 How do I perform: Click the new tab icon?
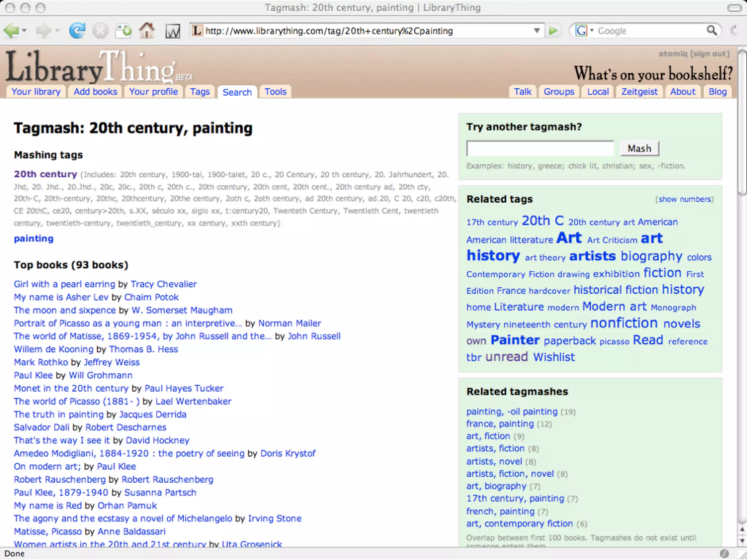[123, 31]
